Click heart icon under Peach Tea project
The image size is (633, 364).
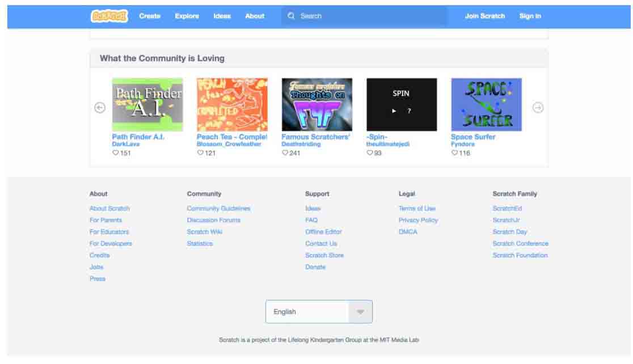click(x=200, y=153)
